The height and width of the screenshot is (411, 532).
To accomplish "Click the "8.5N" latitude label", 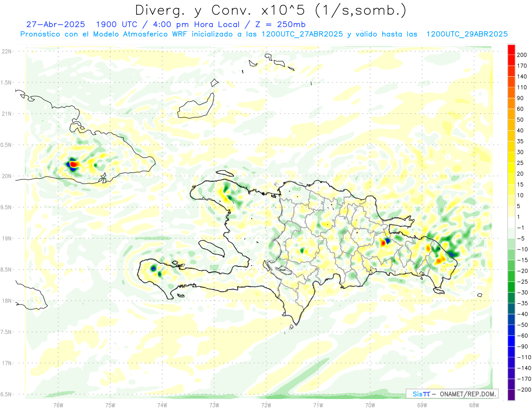I will (6, 270).
